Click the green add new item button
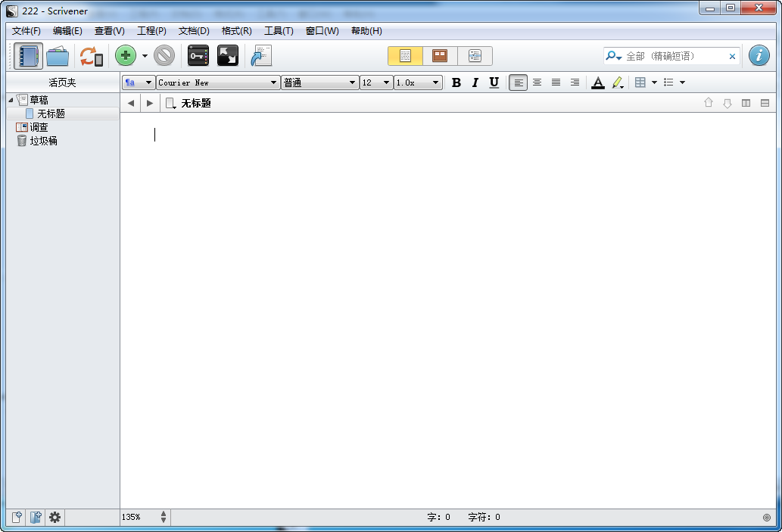Screen dimensions: 782x532 pyautogui.click(x=126, y=56)
